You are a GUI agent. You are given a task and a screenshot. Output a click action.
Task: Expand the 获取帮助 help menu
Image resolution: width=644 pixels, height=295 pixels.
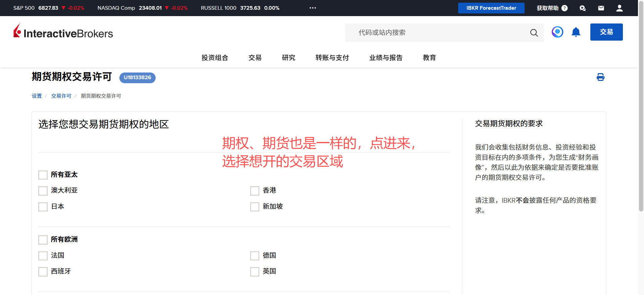[x=552, y=8]
